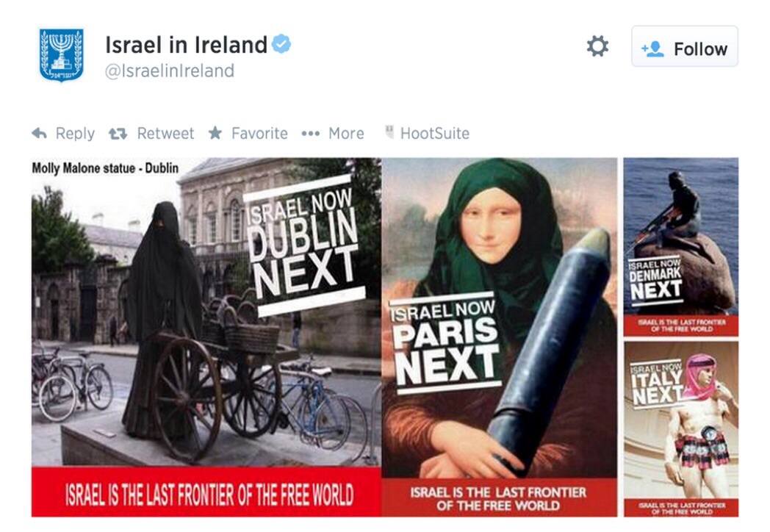Choose the Favorite action label
Viewport: 770px width, 532px height.
coord(259,133)
